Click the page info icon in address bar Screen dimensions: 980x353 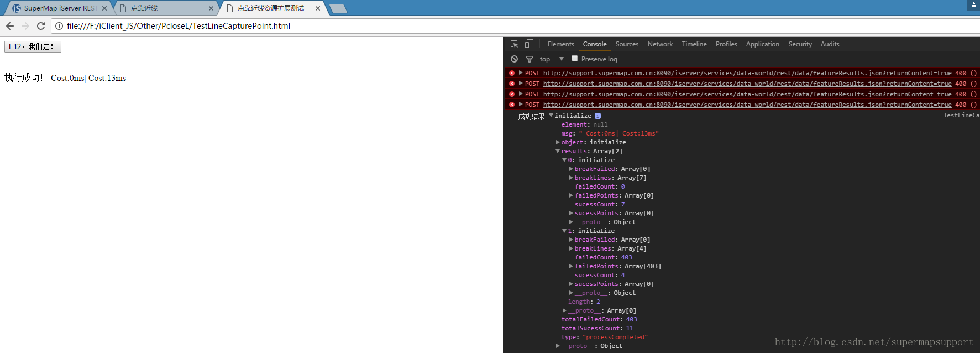(x=59, y=26)
